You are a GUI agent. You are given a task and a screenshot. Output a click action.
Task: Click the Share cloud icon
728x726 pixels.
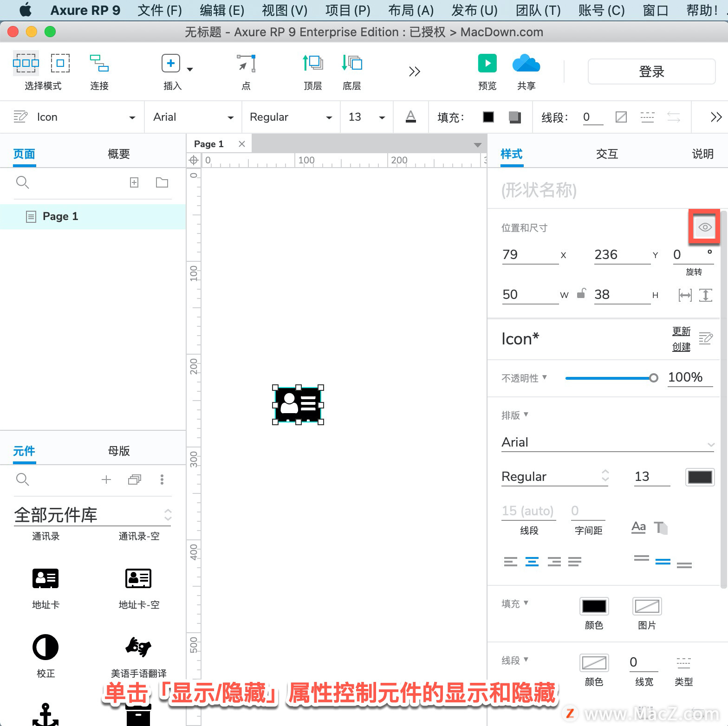(x=526, y=63)
